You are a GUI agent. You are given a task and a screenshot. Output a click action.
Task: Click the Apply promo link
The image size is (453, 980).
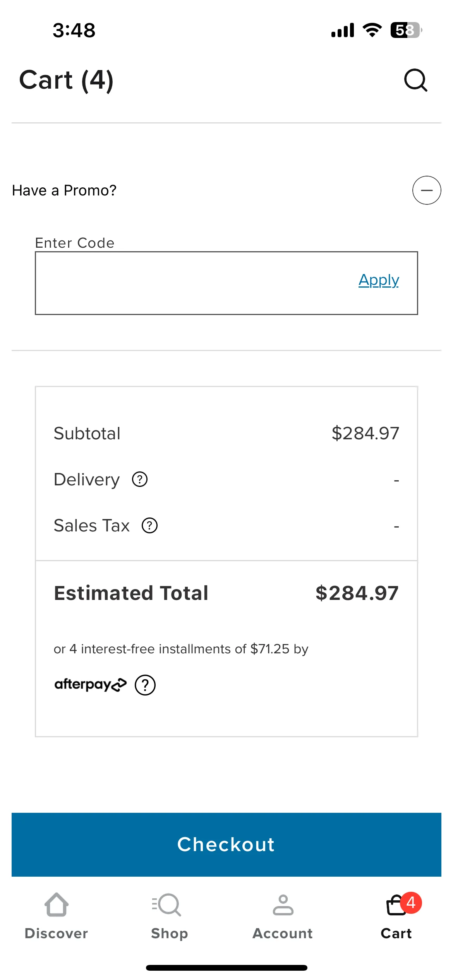379,280
